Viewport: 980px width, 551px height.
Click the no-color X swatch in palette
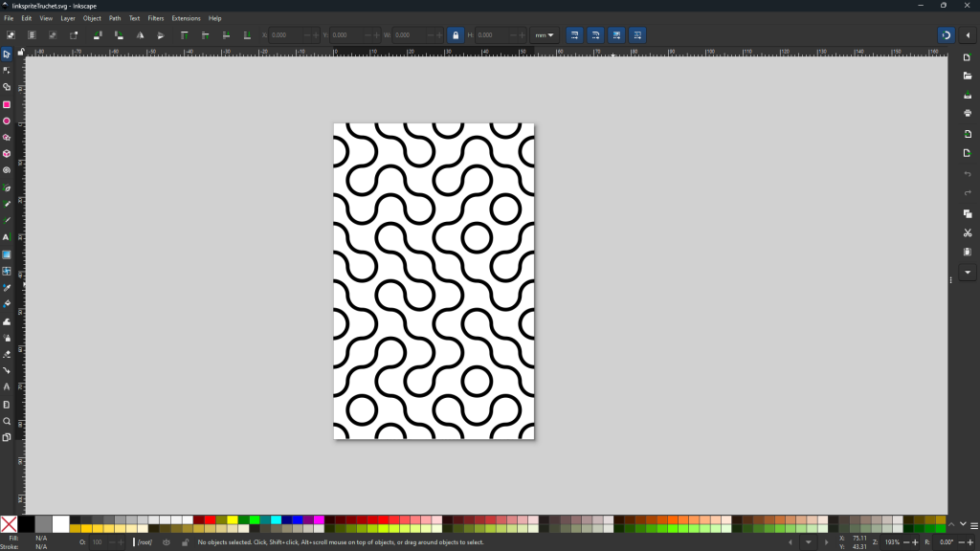pyautogui.click(x=9, y=523)
